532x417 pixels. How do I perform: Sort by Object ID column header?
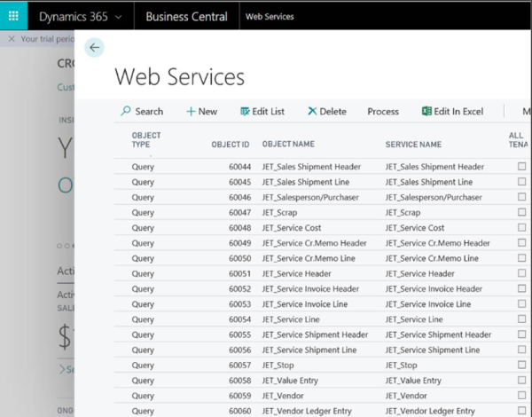pyautogui.click(x=231, y=145)
